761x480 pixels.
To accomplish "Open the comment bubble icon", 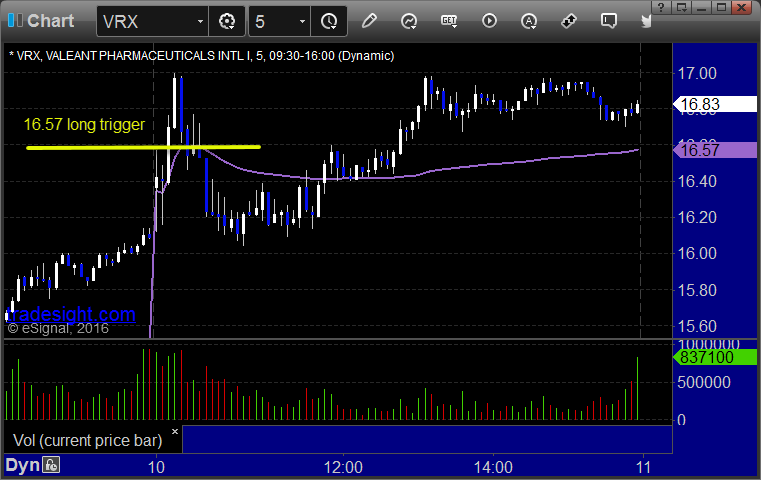I will tap(609, 21).
